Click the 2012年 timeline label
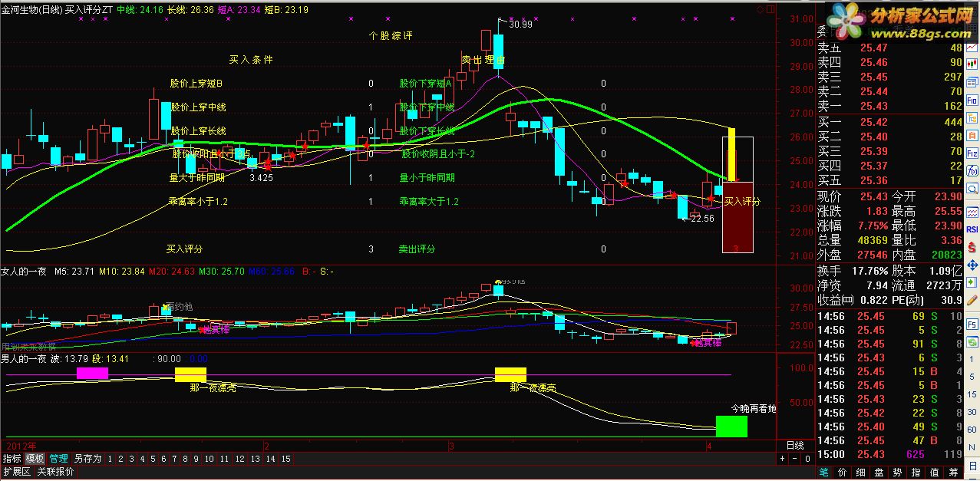Screen dimensions: 980x481 [21, 445]
